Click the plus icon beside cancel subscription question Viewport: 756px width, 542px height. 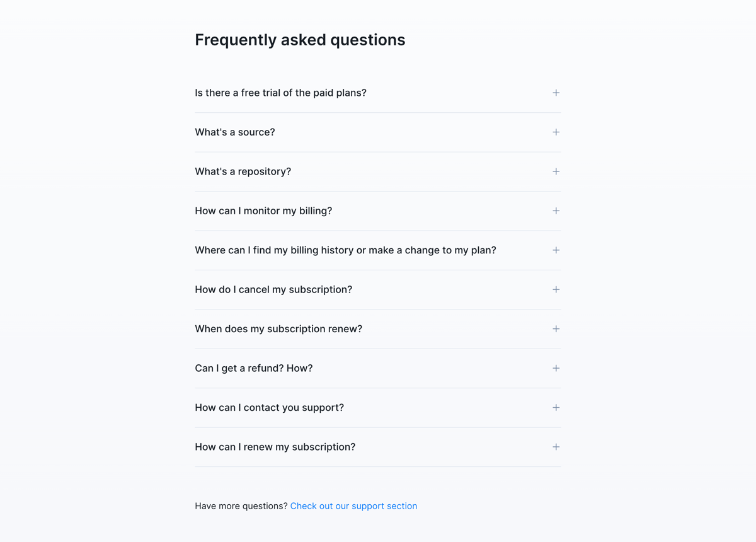click(x=556, y=289)
